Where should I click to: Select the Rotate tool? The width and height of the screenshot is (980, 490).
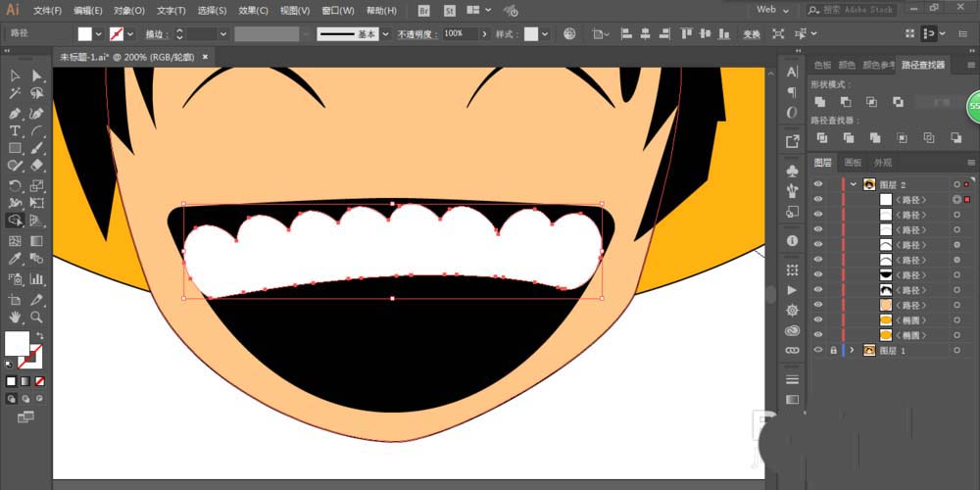tap(15, 185)
